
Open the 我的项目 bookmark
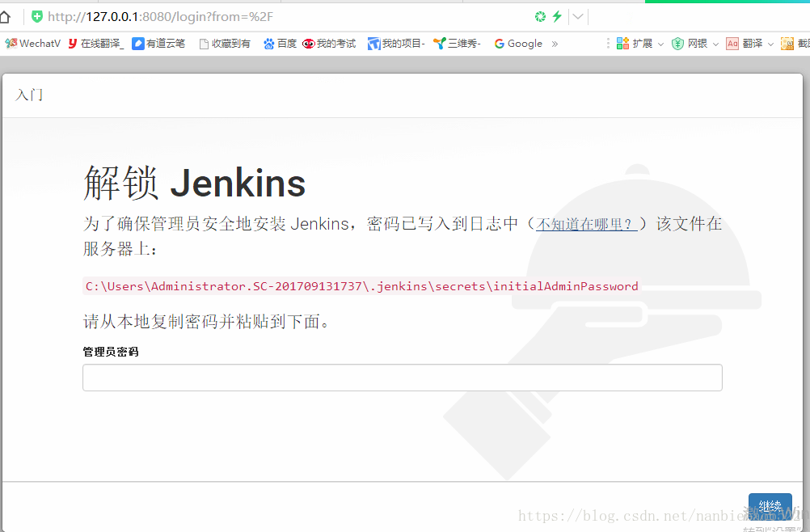tap(396, 44)
